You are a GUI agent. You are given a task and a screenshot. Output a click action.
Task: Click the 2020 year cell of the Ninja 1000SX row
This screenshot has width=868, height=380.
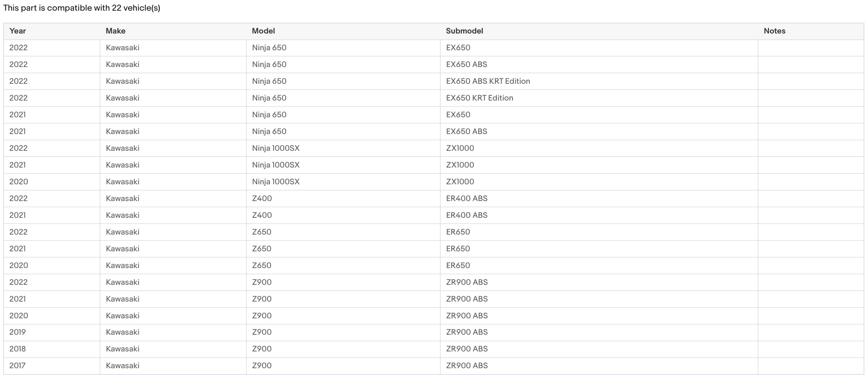(x=19, y=182)
